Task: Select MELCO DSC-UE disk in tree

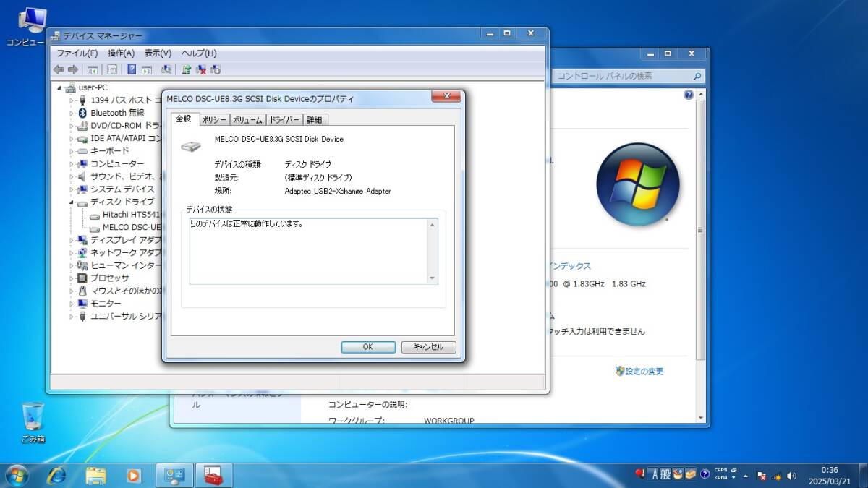Action: (124, 227)
